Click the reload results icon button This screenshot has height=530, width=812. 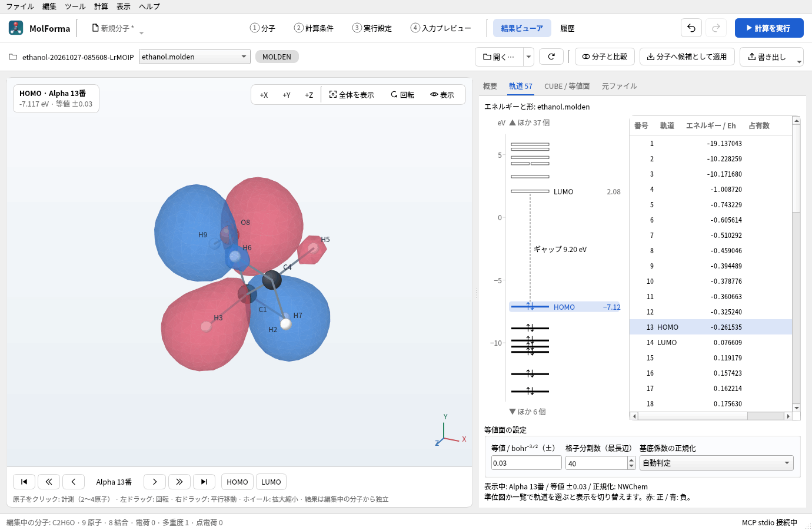[551, 57]
